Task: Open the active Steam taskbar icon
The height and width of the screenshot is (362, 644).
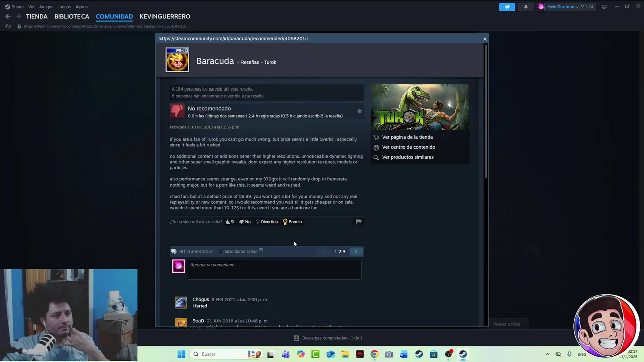Action: click(x=463, y=354)
